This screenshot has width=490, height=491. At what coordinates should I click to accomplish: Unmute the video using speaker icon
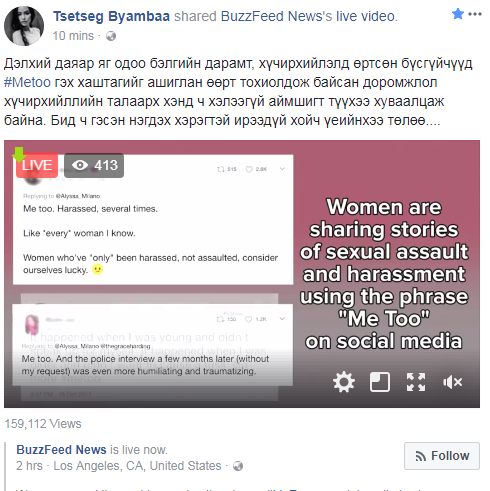452,382
